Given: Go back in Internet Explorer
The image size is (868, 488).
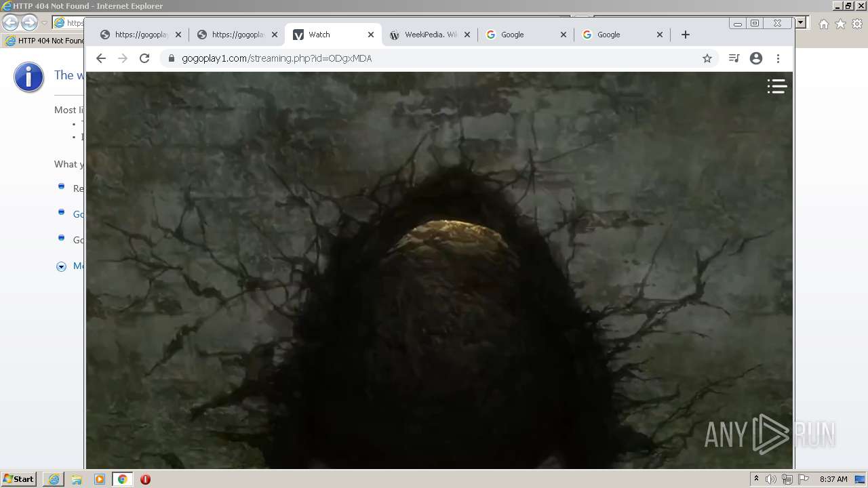Looking at the screenshot, I should point(10,23).
